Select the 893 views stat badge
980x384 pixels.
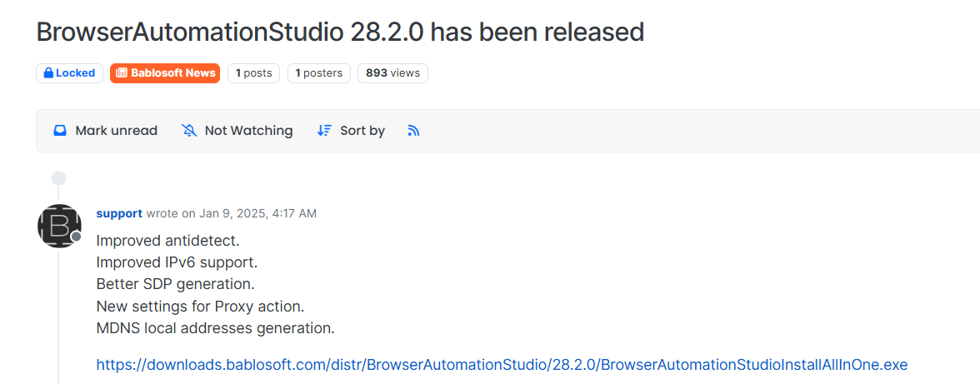click(392, 73)
